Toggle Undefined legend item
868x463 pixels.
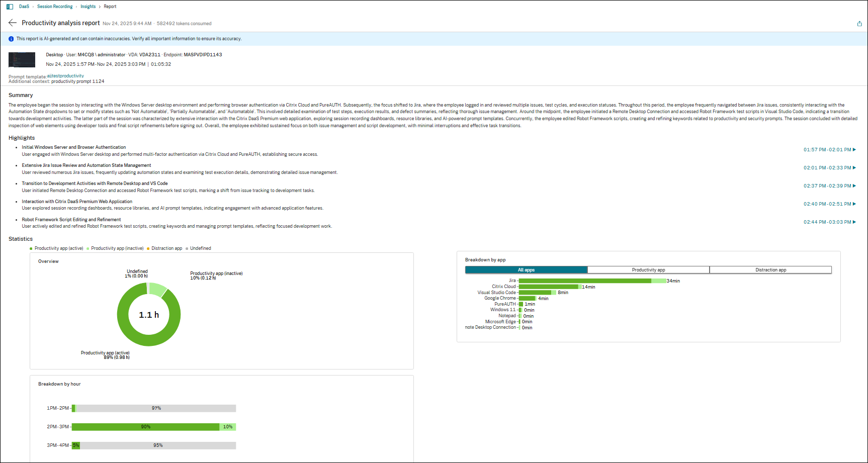200,248
